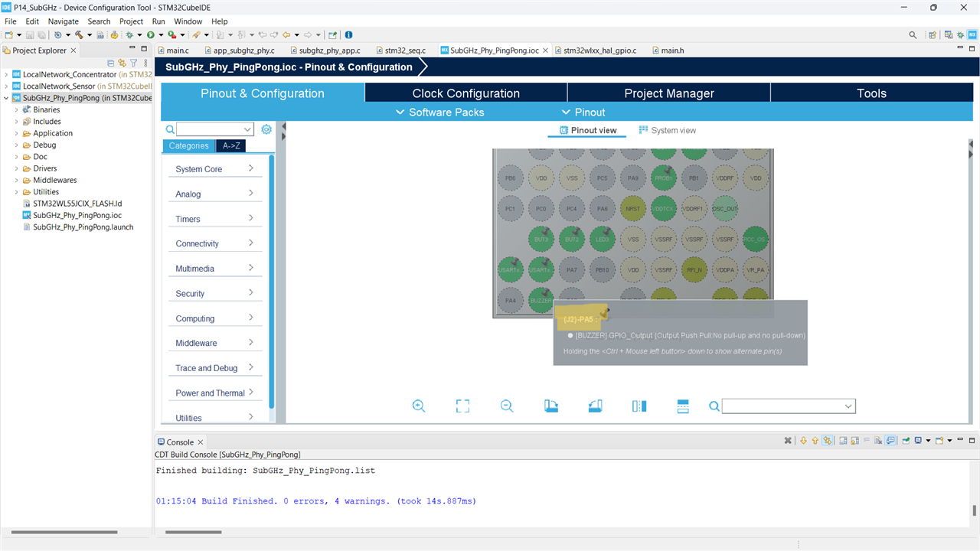Open the pin search combo box dropdown
The height and width of the screenshot is (551, 980).
click(x=848, y=406)
